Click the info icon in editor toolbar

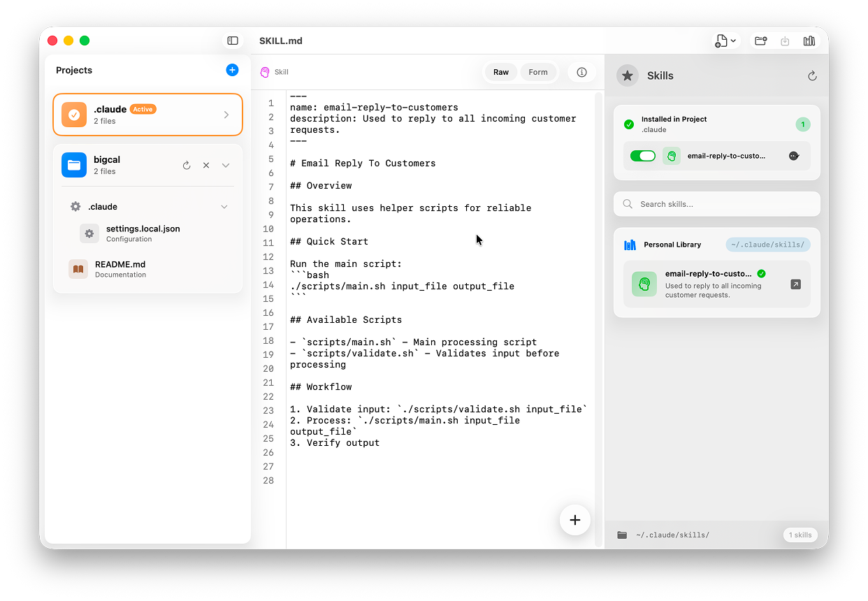tap(581, 72)
